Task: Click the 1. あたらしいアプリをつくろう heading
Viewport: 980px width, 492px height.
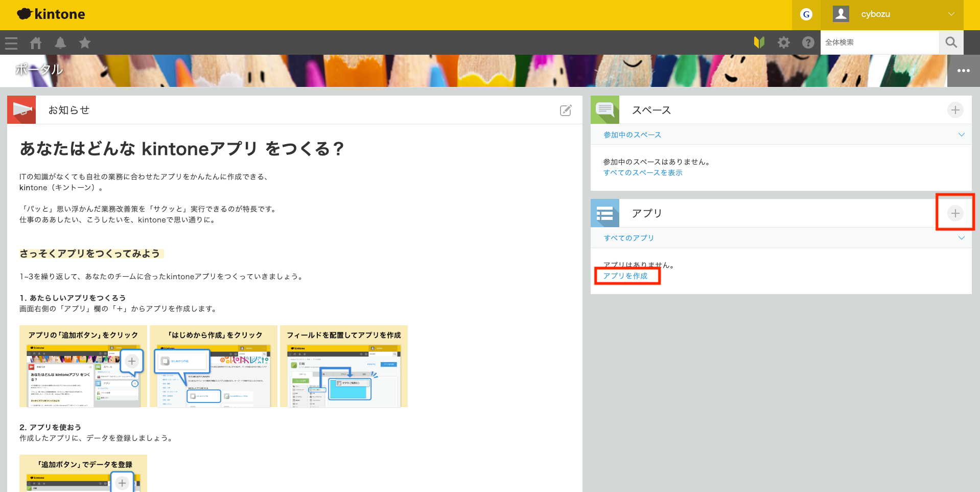Action: (73, 298)
